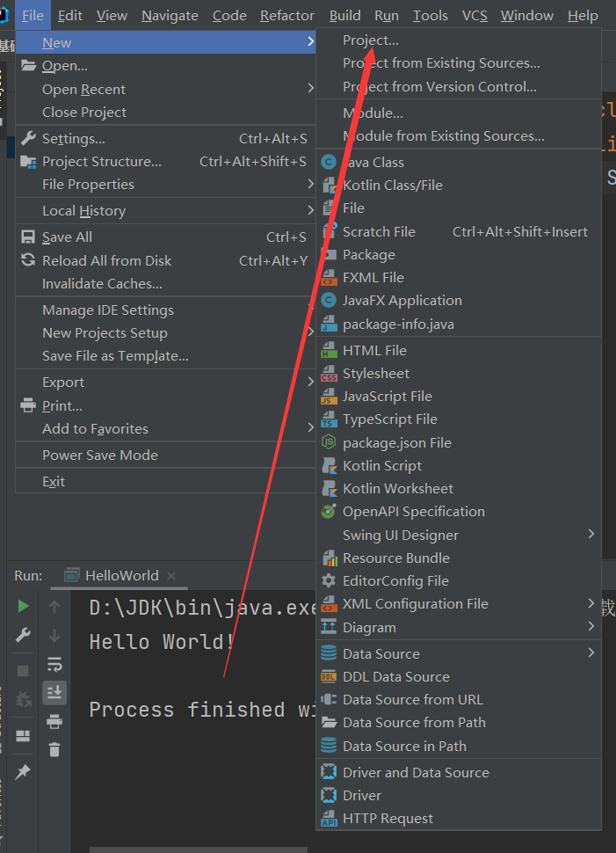Open Settings... from File menu

(x=166, y=139)
